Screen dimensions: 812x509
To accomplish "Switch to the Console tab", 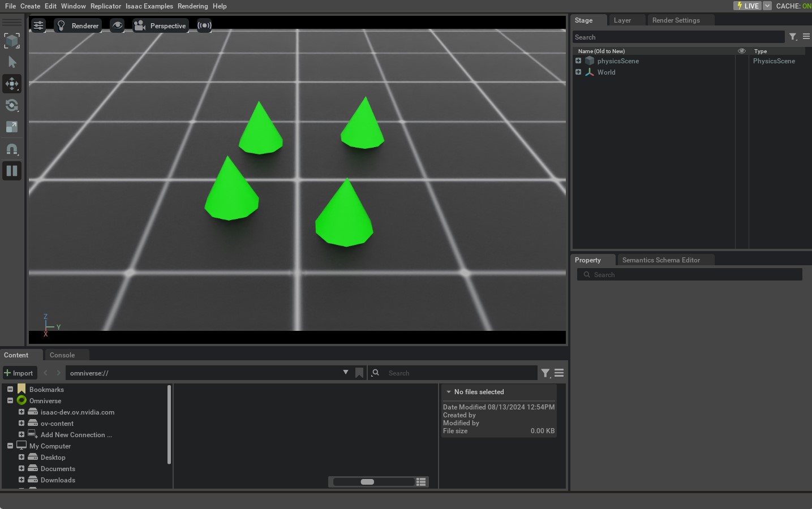I will pyautogui.click(x=62, y=355).
